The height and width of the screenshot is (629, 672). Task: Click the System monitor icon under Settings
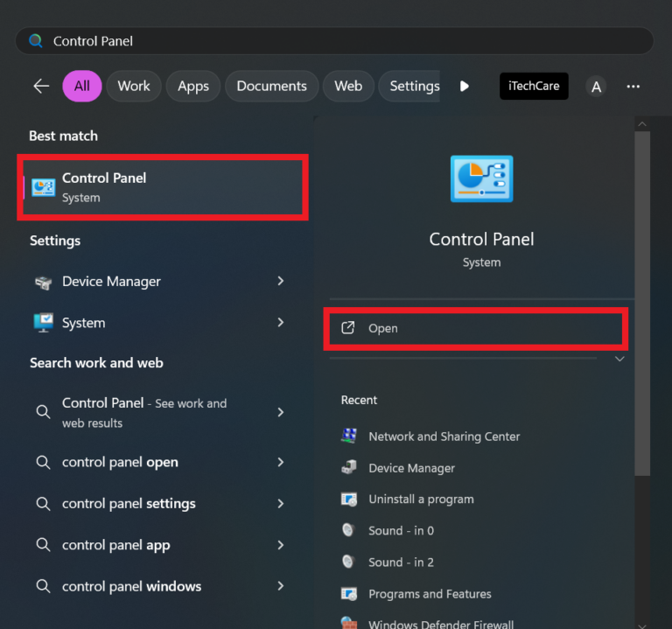(x=43, y=323)
